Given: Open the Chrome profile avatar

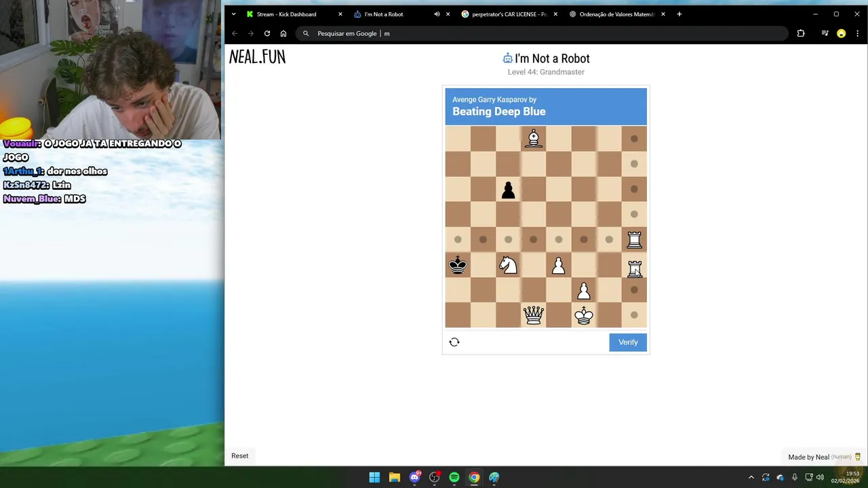Looking at the screenshot, I should (841, 33).
